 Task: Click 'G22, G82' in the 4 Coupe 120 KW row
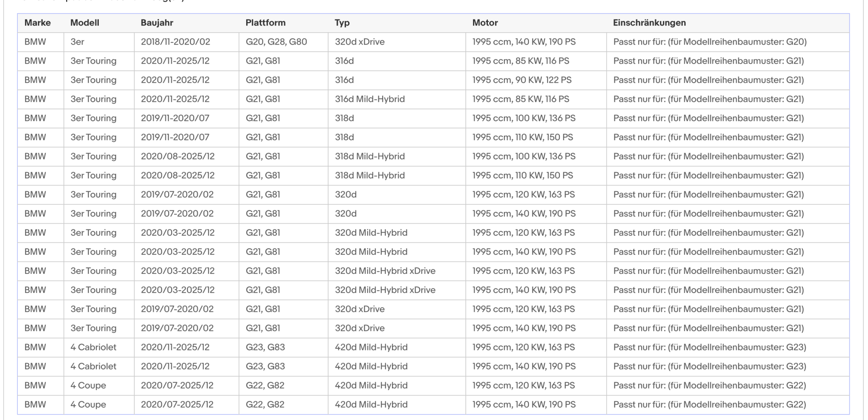click(265, 385)
